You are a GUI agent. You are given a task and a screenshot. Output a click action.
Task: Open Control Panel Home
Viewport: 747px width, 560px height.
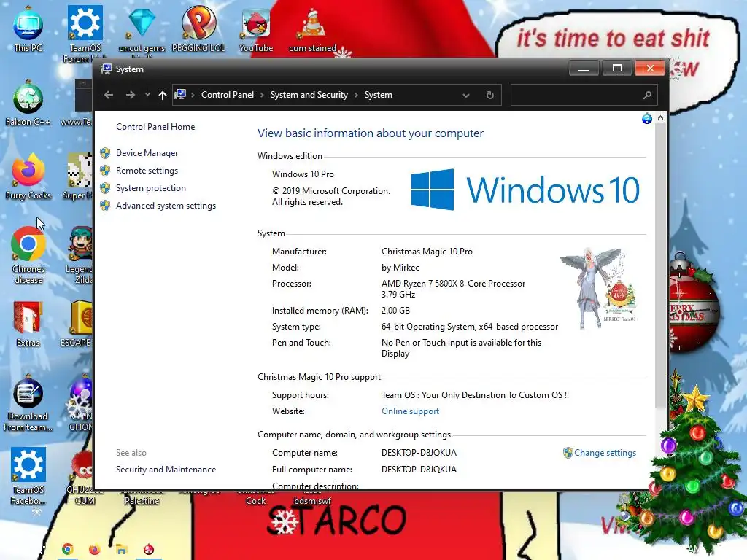click(x=155, y=127)
